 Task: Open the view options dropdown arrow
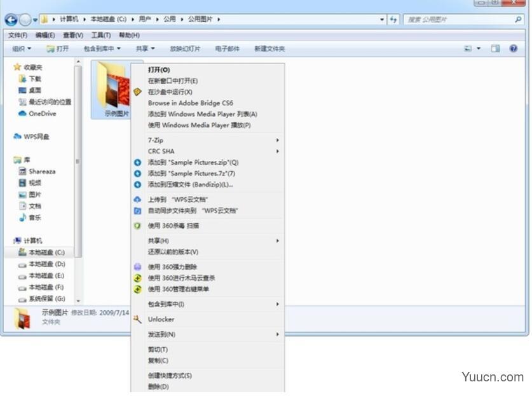479,49
